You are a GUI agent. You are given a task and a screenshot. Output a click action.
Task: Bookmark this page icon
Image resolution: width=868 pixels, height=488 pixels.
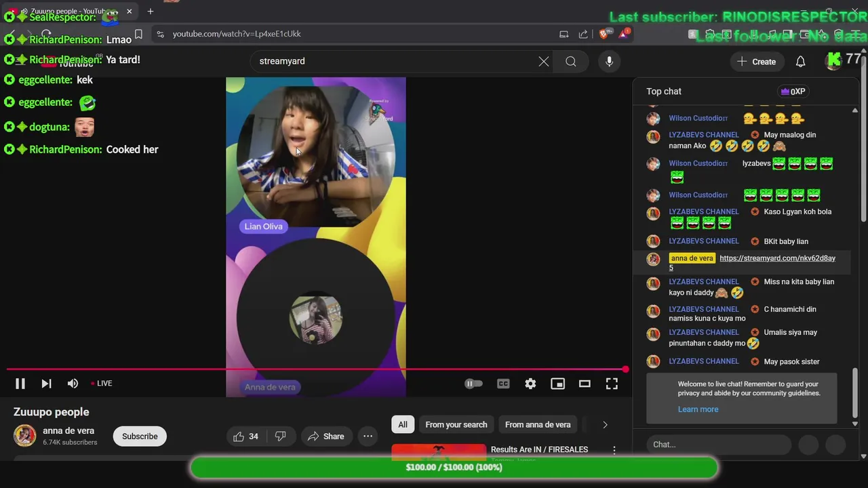coord(138,34)
